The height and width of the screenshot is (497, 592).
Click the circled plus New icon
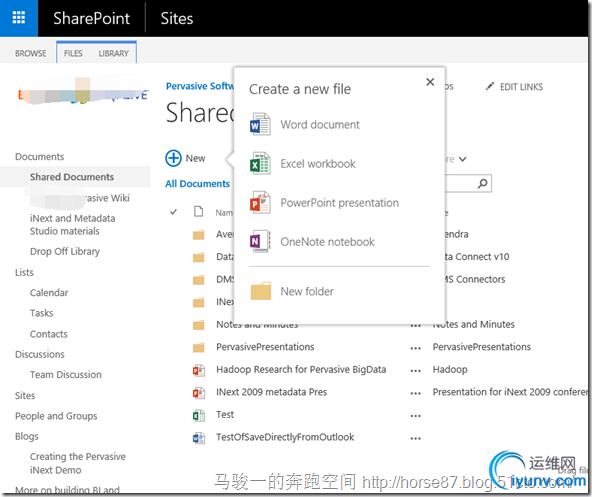click(x=173, y=158)
